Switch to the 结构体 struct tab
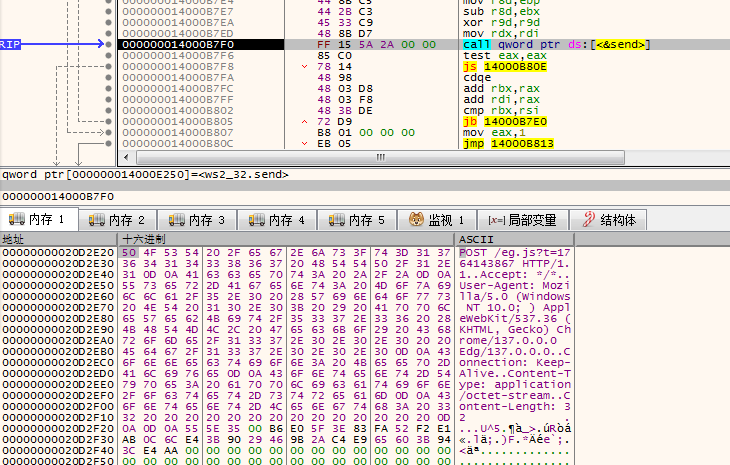Screen dimensions: 730x465 coord(608,220)
